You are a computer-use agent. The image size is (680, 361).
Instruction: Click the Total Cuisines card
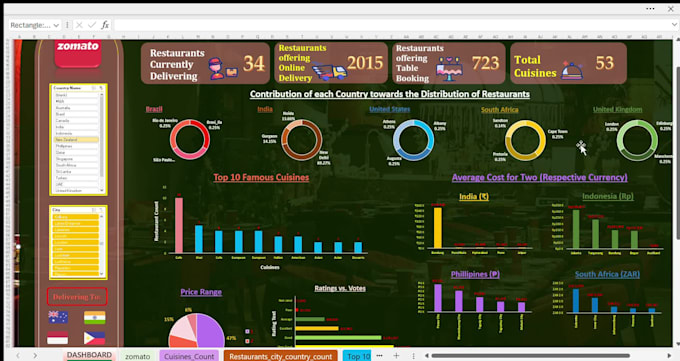click(x=569, y=63)
